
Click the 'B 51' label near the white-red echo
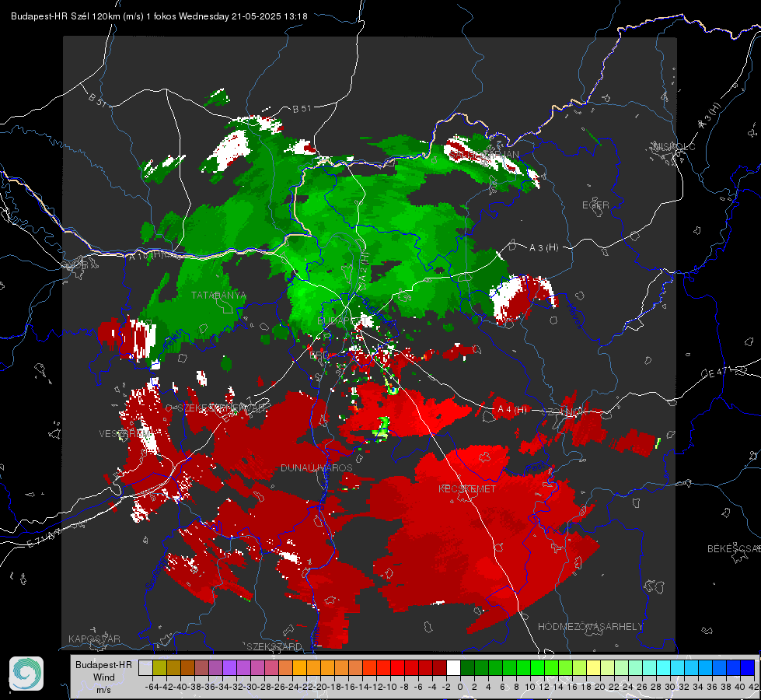pos(302,109)
